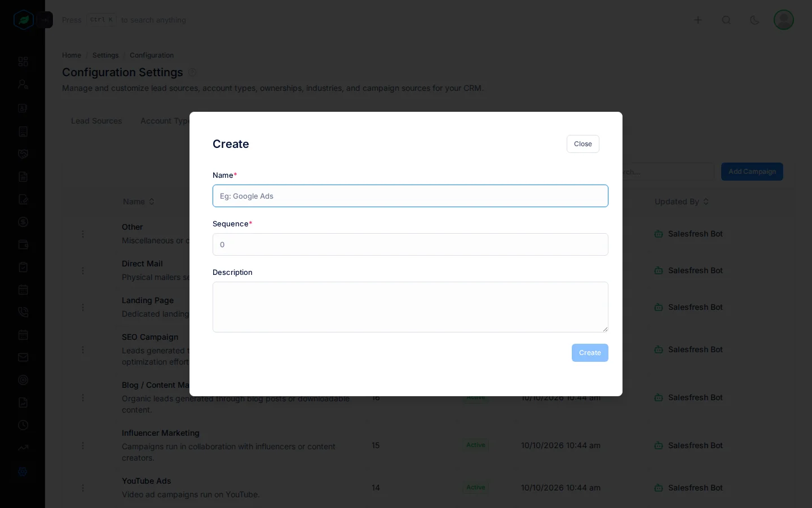Close the Create dialog
Viewport: 812px width, 508px height.
point(583,144)
